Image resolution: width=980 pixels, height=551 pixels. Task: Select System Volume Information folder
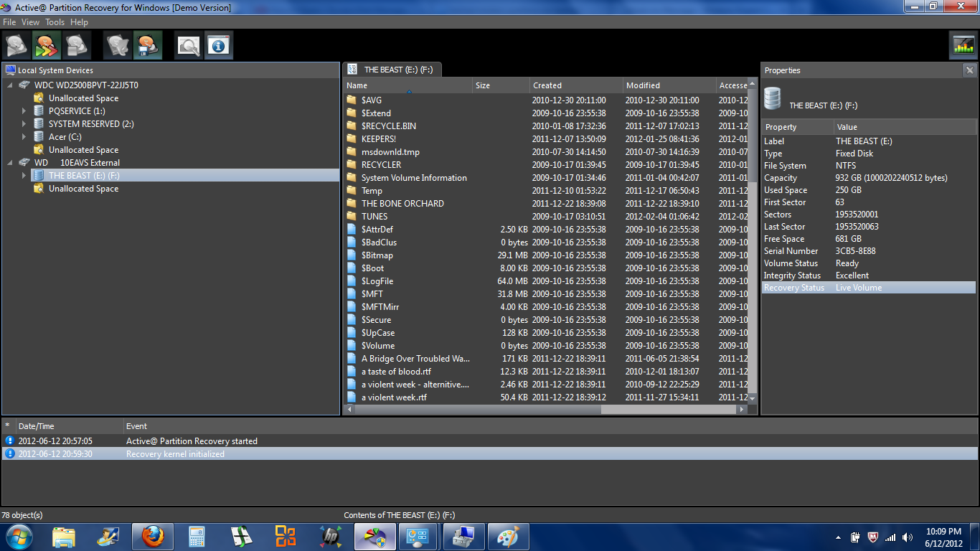[414, 178]
